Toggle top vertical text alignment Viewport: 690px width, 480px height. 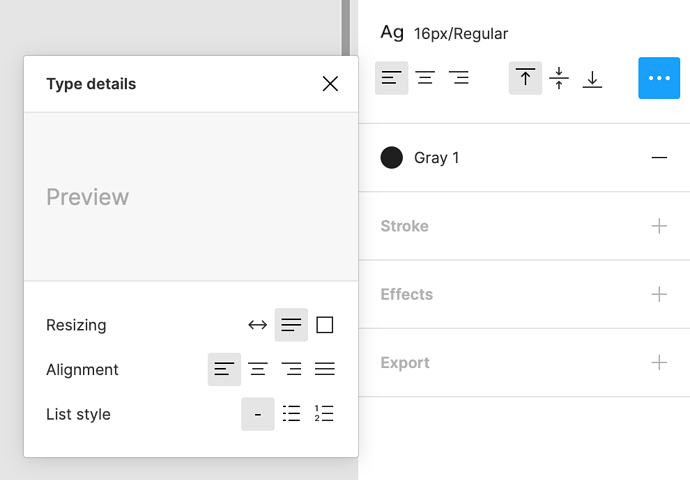tap(525, 78)
